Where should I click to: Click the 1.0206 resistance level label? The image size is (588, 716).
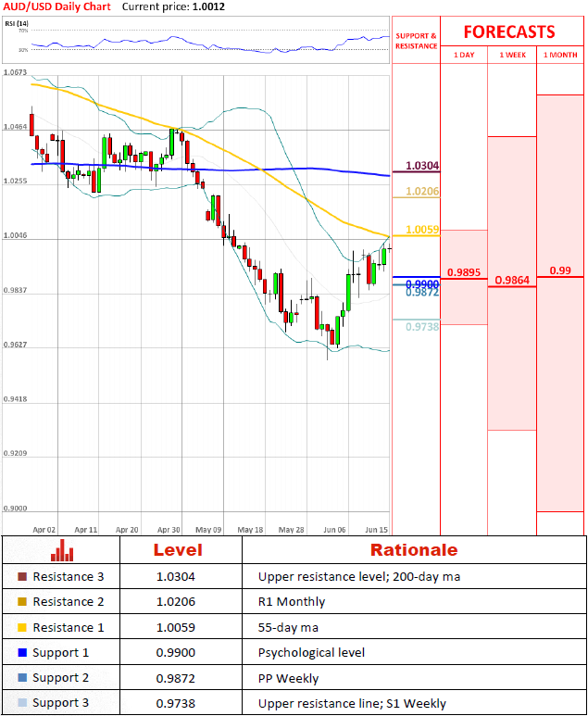click(422, 191)
